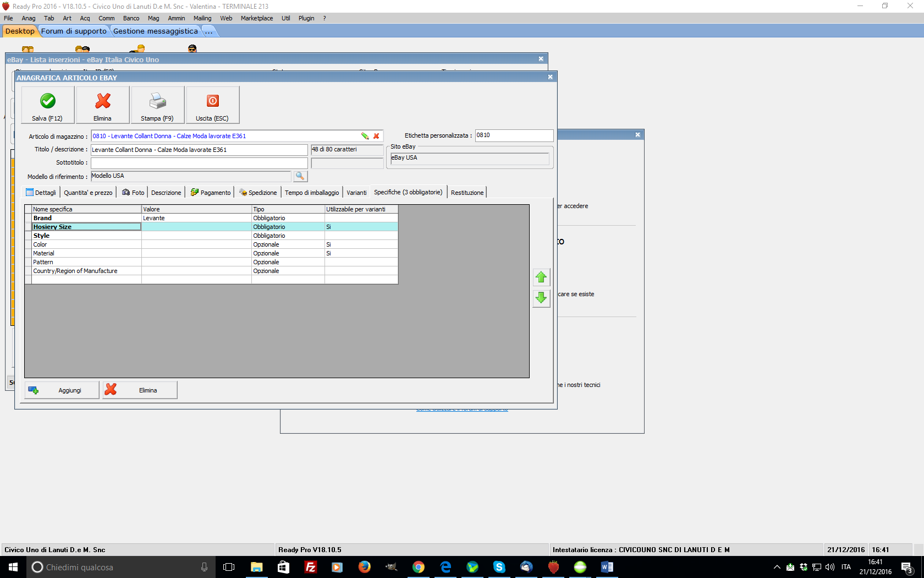924x578 pixels.
Task: Switch to the Descrizione tab
Action: point(166,193)
